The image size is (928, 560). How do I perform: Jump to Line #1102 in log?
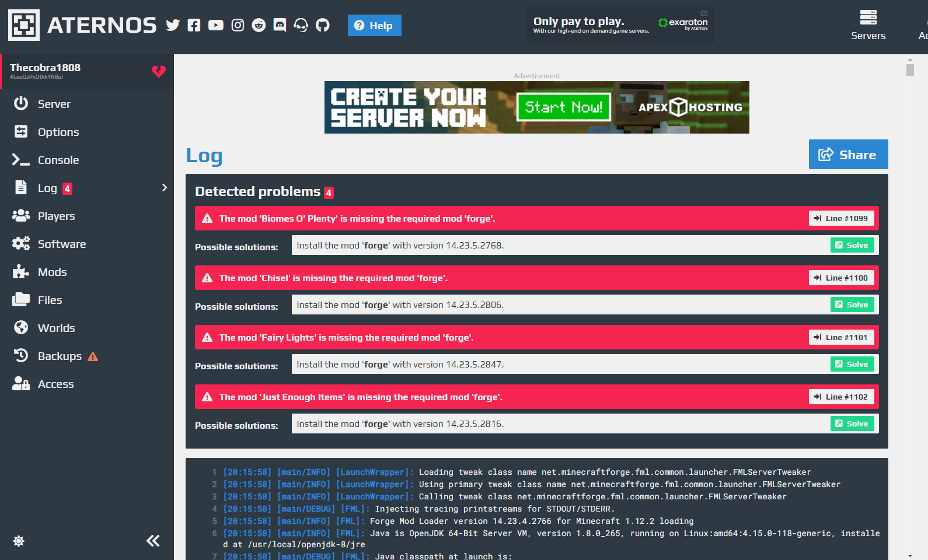[841, 397]
